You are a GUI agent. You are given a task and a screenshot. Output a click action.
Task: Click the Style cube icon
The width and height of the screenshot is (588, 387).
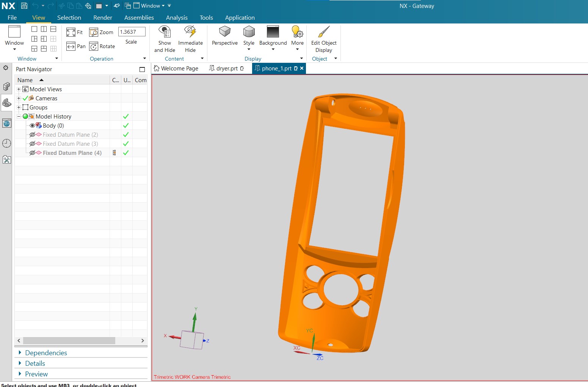pos(249,32)
